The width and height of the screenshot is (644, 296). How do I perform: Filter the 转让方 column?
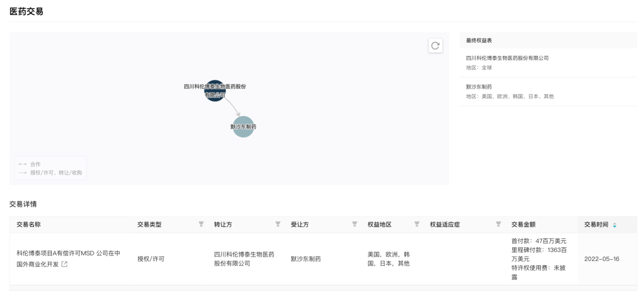(x=278, y=225)
